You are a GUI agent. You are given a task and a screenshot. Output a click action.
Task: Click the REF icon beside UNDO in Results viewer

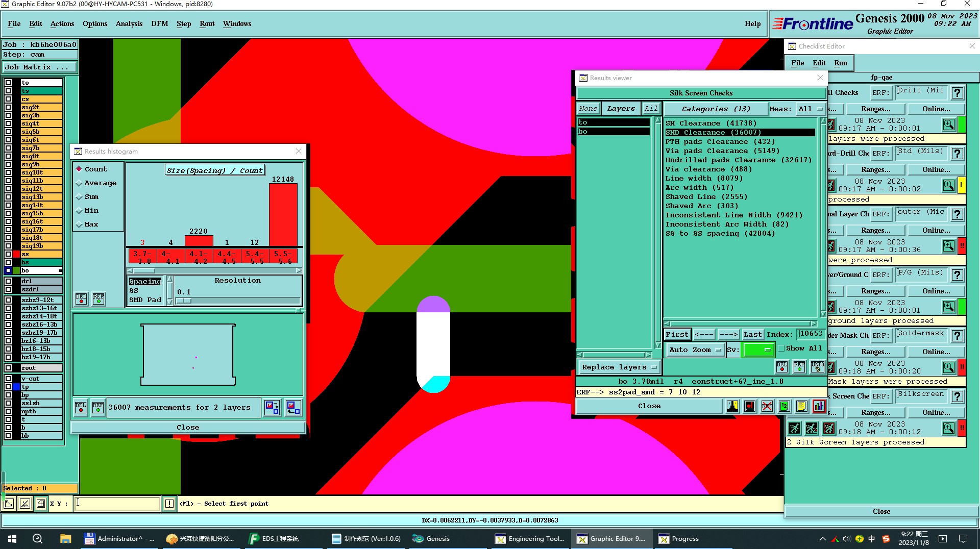click(x=799, y=367)
